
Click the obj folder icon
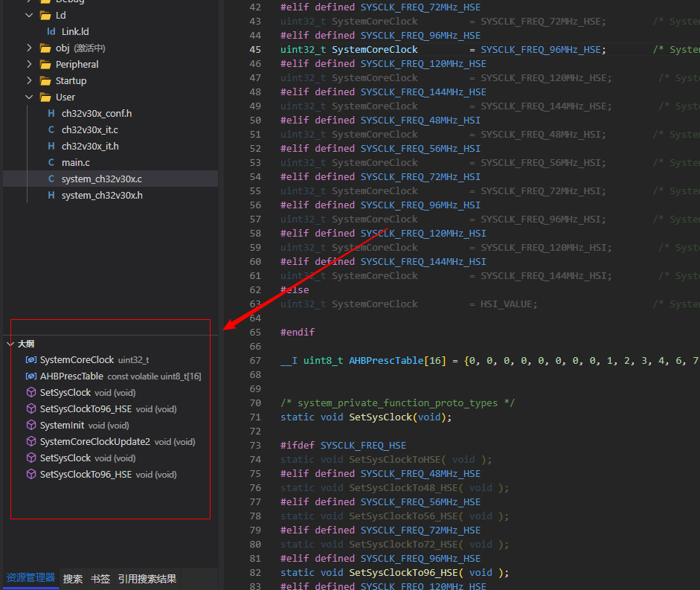pos(45,48)
